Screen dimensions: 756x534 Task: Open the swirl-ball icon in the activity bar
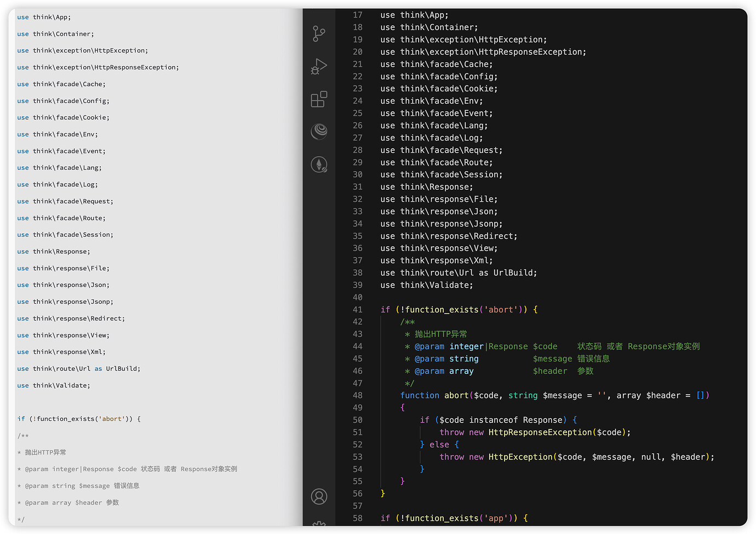319,132
